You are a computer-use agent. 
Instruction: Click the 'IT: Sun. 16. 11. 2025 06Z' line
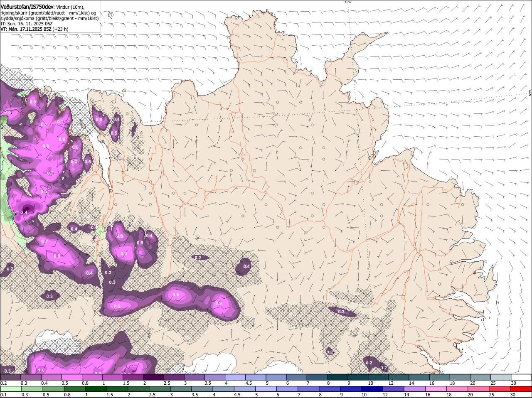click(27, 24)
